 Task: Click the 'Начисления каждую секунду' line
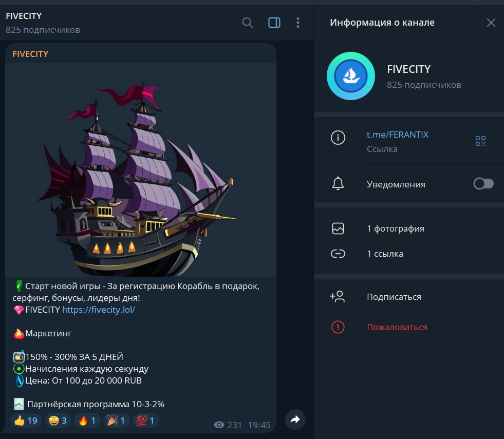[x=87, y=369]
